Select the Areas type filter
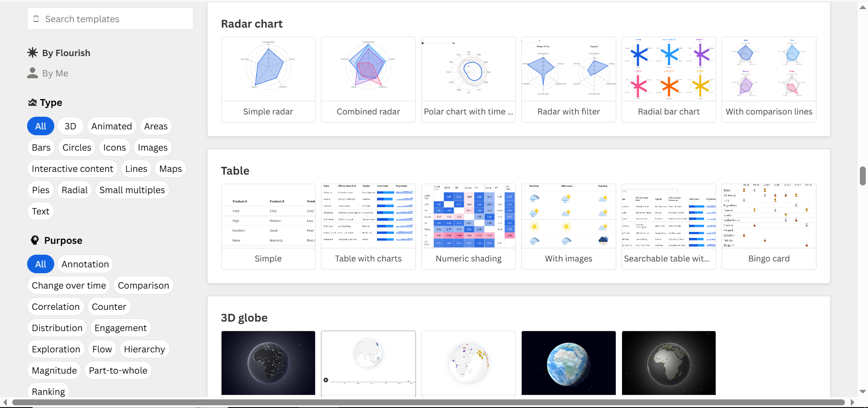Image resolution: width=868 pixels, height=408 pixels. coord(156,126)
